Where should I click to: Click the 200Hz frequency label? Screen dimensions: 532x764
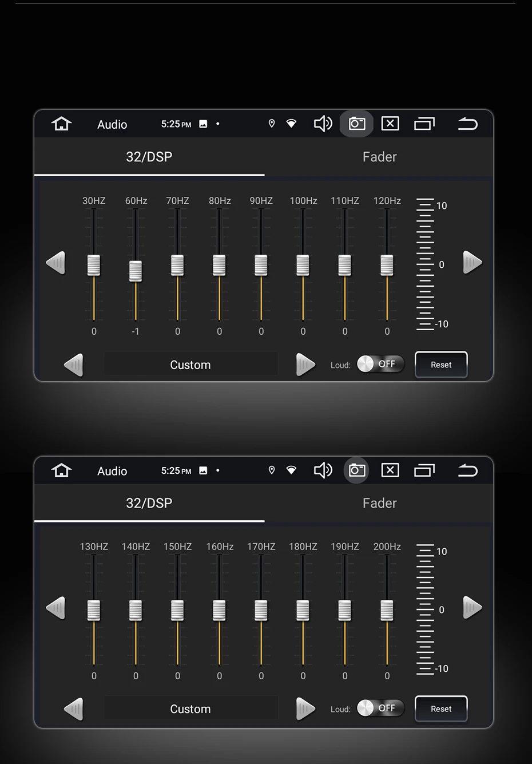tap(387, 547)
